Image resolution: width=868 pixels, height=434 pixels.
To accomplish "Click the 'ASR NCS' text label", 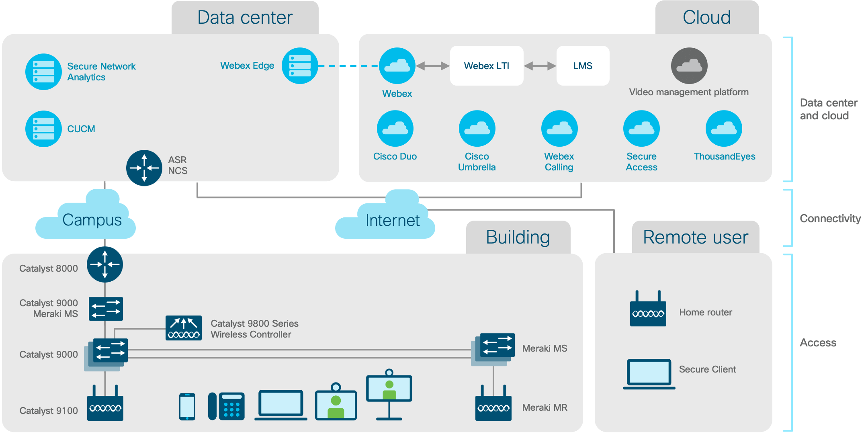I will click(x=178, y=165).
